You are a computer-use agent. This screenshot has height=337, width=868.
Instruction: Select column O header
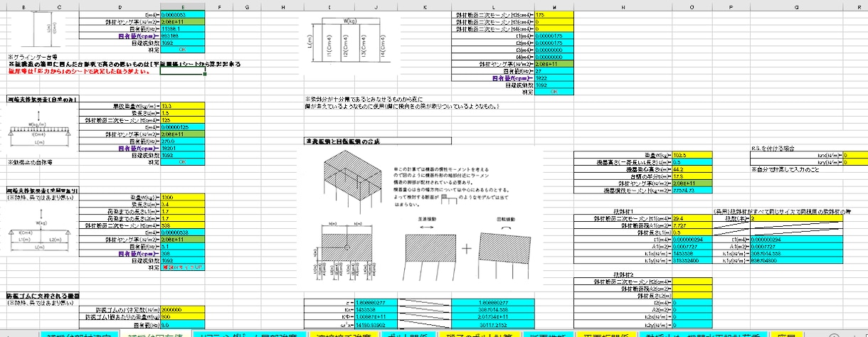coord(692,6)
